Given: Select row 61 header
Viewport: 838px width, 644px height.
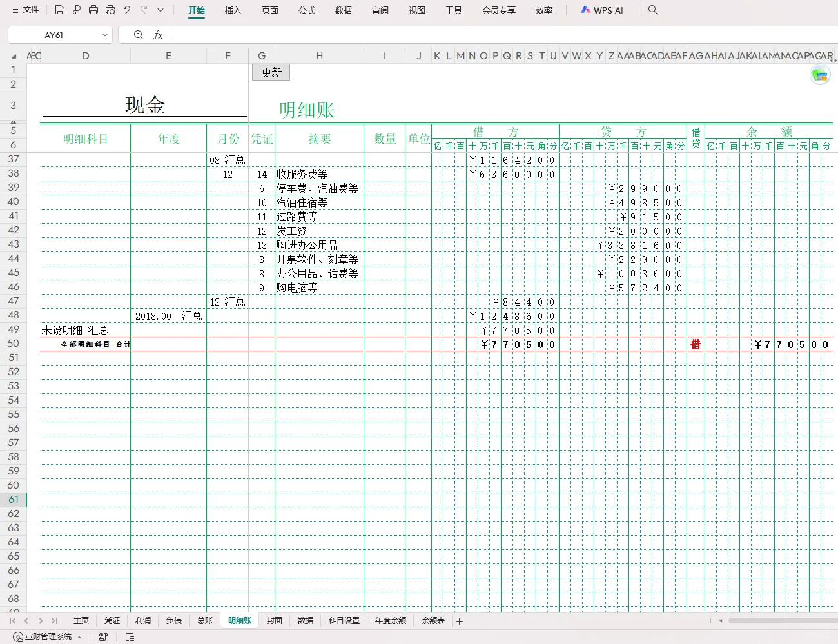Looking at the screenshot, I should point(14,500).
